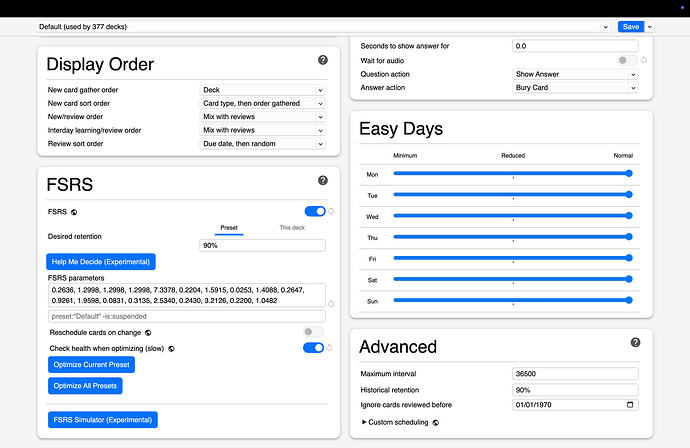690x448 pixels.
Task: Click the FSRS parameters text box
Action: pyautogui.click(x=187, y=295)
